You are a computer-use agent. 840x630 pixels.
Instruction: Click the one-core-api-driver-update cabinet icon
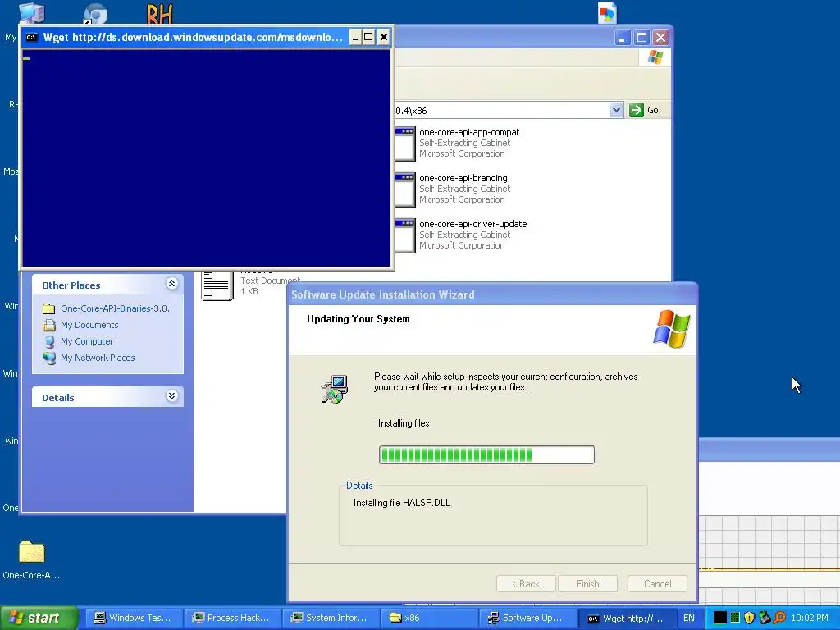point(405,235)
